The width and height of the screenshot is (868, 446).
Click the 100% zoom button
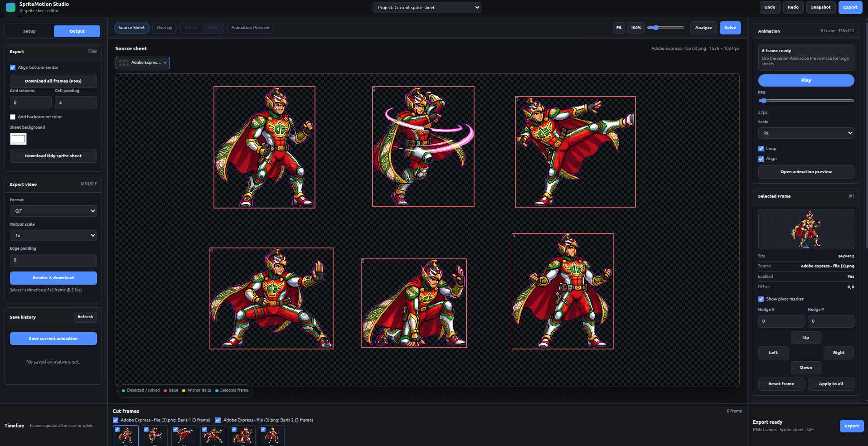636,28
